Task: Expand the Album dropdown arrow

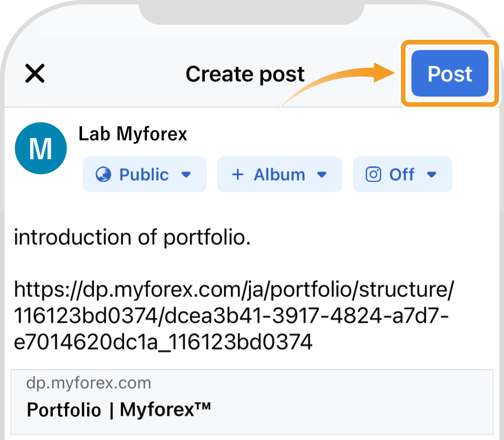Action: click(x=322, y=175)
